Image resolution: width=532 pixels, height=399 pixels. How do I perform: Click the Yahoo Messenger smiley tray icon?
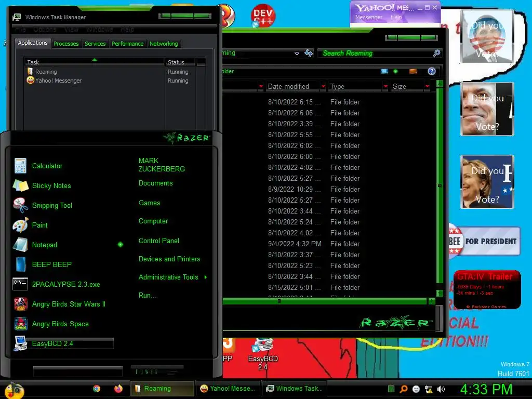coord(416,389)
